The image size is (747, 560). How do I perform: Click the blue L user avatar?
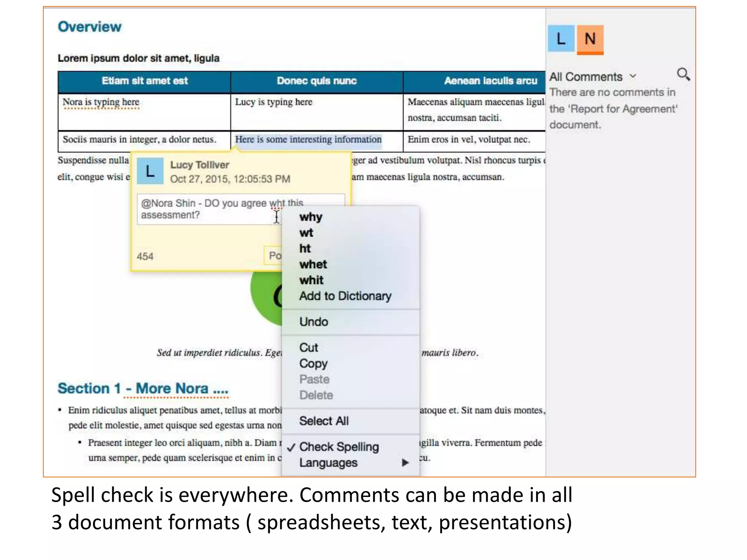tap(561, 39)
